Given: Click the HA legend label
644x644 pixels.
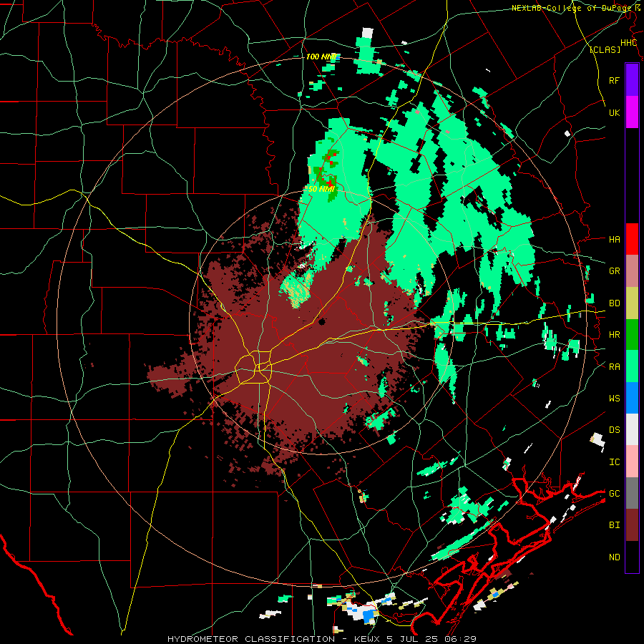Looking at the screenshot, I should click(614, 239).
